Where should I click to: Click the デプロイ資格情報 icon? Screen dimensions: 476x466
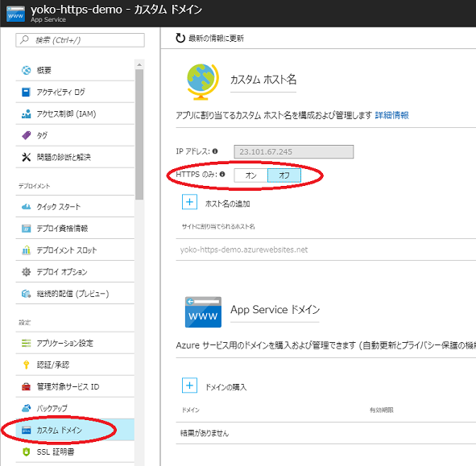[26, 229]
